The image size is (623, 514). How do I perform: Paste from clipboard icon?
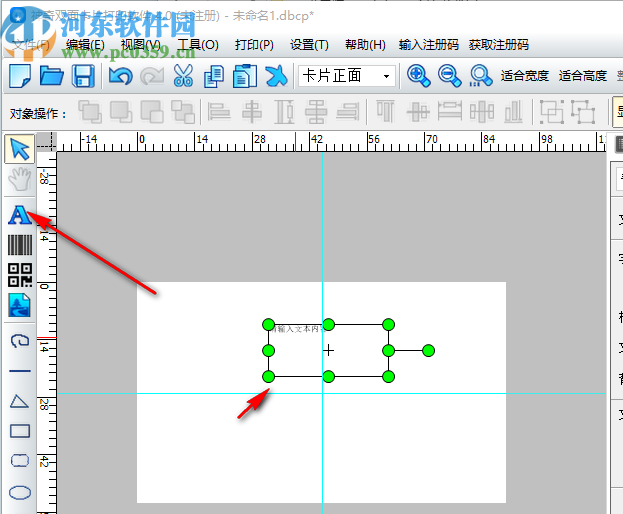coord(245,75)
